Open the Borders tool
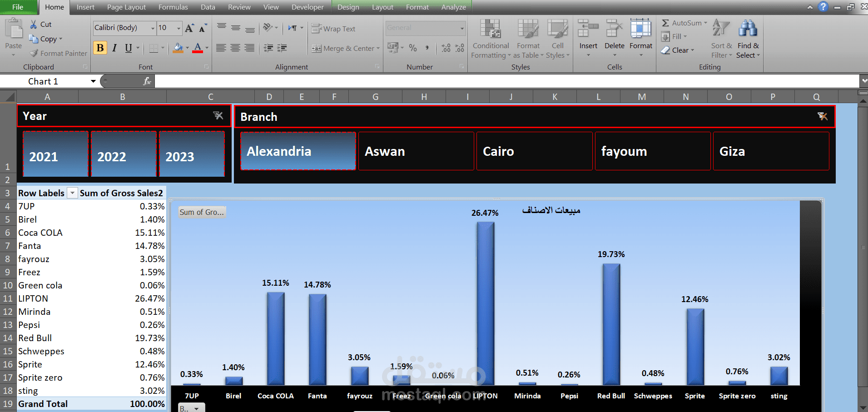The image size is (868, 412). pos(154,48)
